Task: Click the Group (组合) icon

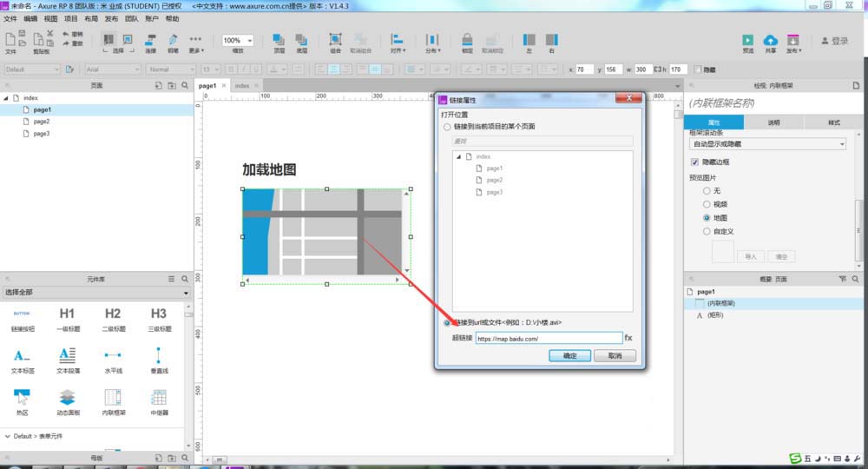Action: point(335,39)
